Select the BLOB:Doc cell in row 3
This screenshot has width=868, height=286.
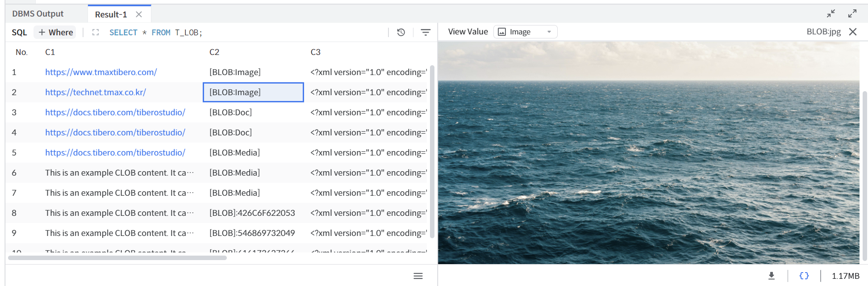(230, 112)
